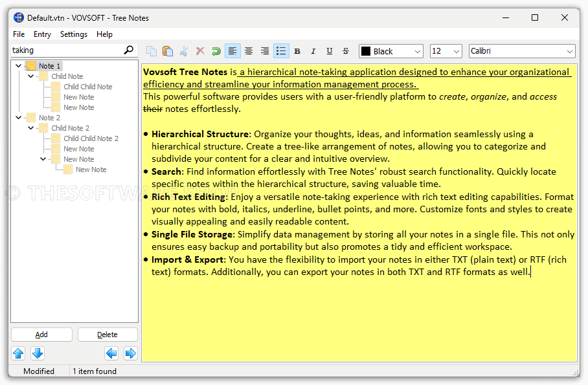Click the 'Rich Text Editing' bullet heading

[188, 197]
